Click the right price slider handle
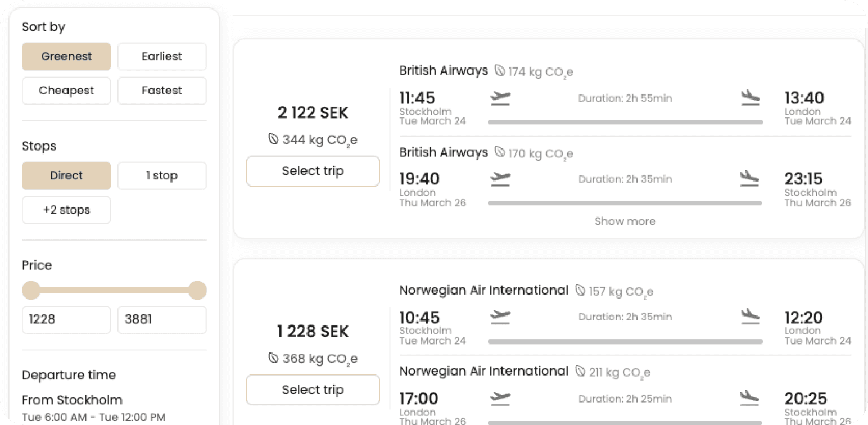Image resolution: width=868 pixels, height=425 pixels. pos(197,291)
